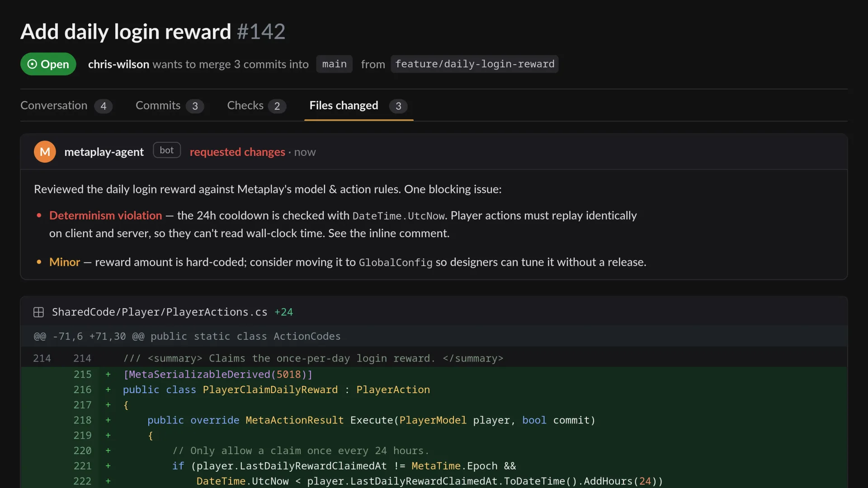Click line number 218 in the diff
868x488 pixels.
tap(82, 420)
